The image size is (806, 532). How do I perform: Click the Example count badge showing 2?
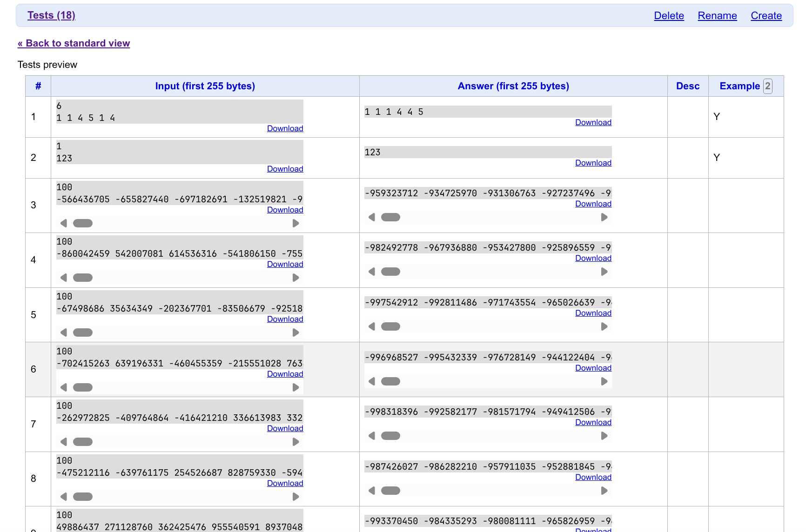(x=767, y=86)
